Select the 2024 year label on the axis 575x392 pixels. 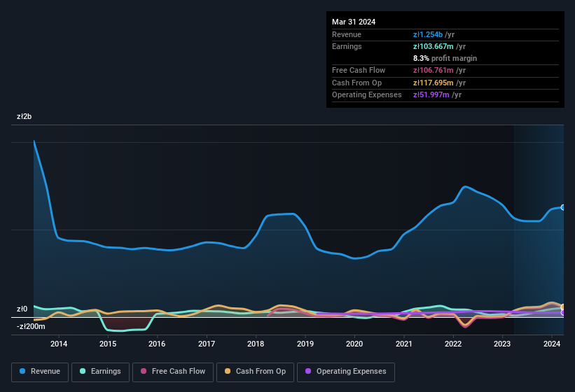click(x=552, y=344)
